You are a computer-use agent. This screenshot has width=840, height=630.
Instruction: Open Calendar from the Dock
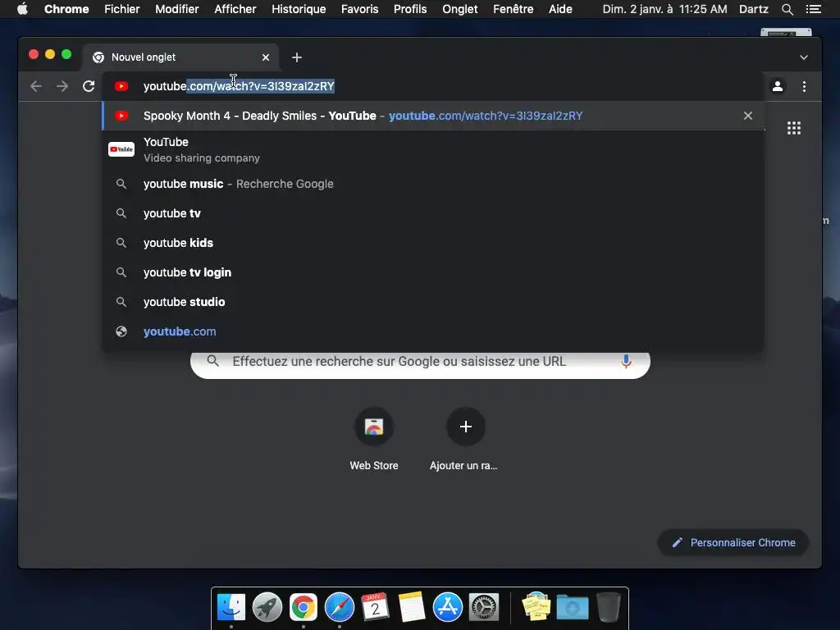[375, 606]
